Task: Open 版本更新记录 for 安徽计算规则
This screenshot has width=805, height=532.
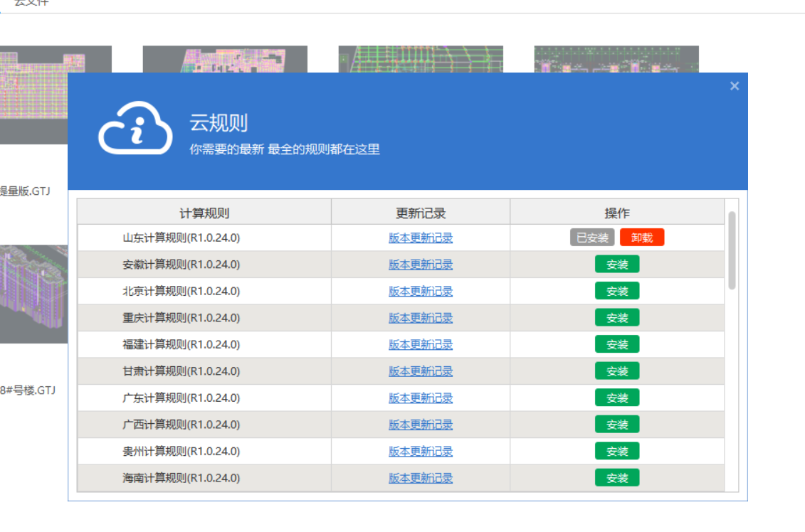Action: point(421,264)
